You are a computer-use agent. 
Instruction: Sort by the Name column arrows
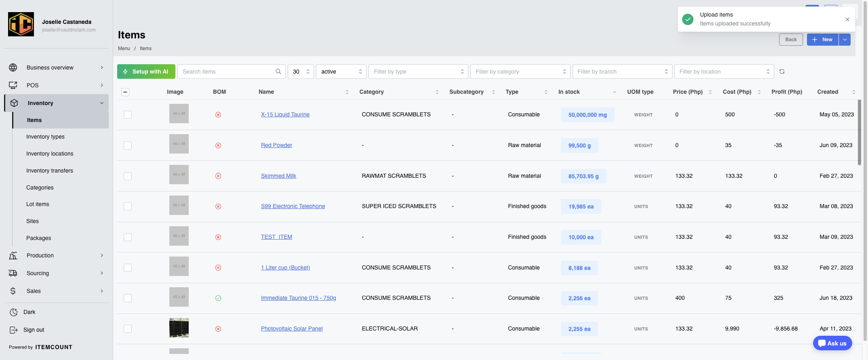point(347,92)
